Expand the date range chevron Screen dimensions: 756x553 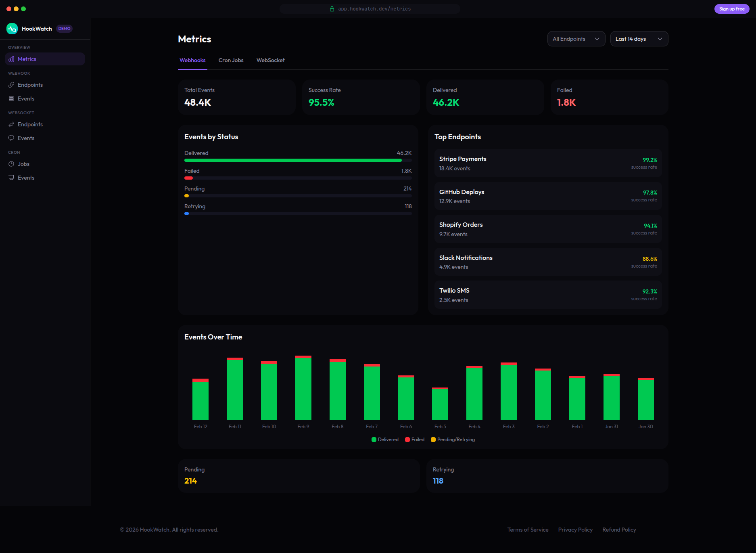(x=660, y=39)
